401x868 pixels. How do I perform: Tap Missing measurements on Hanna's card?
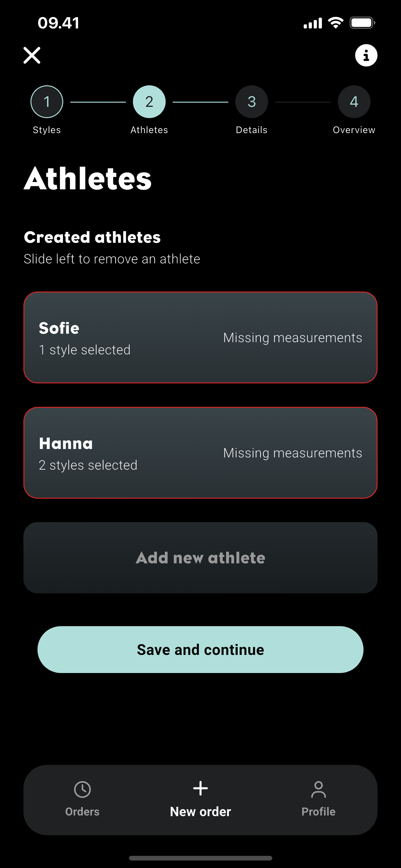pos(293,453)
